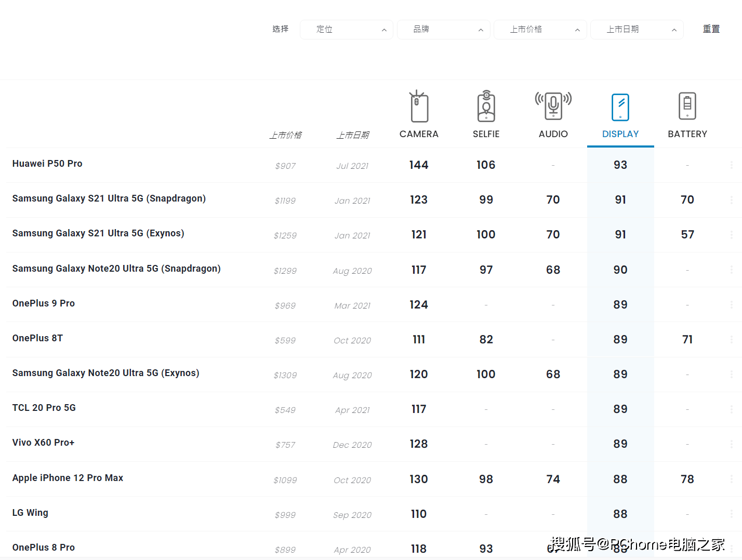Open more options for TCL 20 Pro 5G row
The height and width of the screenshot is (560, 742).
point(731,409)
